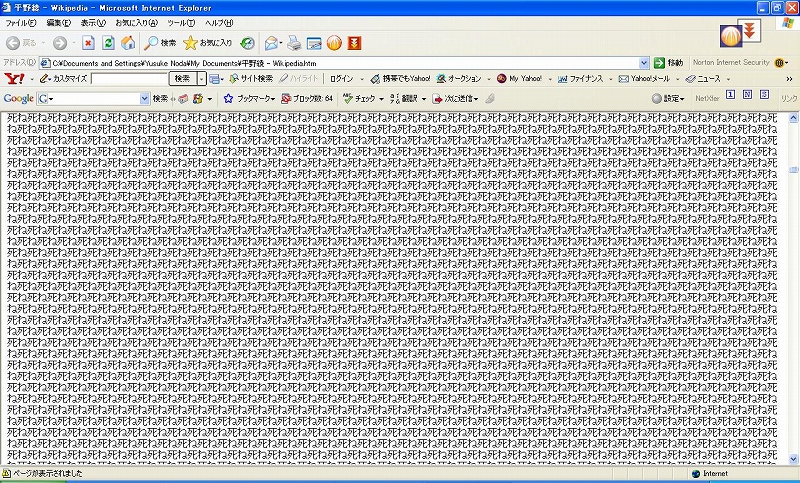The width and height of the screenshot is (800, 483).
Task: Open the 表示(V) menu
Action: coord(93,23)
